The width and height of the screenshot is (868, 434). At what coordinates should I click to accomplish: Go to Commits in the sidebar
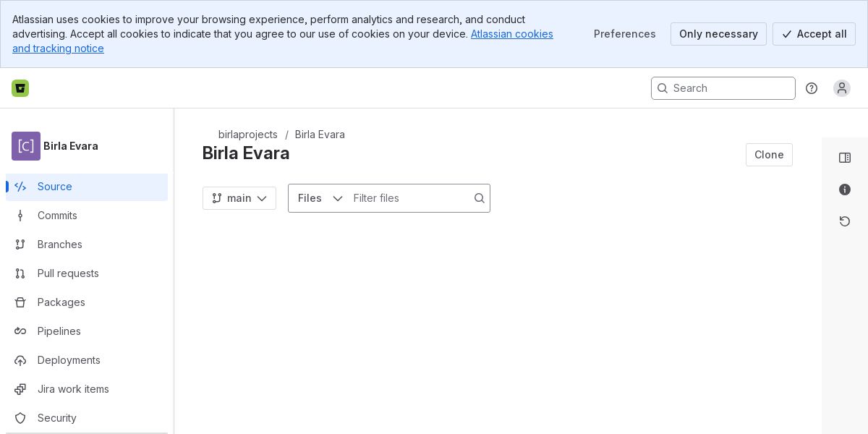tap(57, 216)
